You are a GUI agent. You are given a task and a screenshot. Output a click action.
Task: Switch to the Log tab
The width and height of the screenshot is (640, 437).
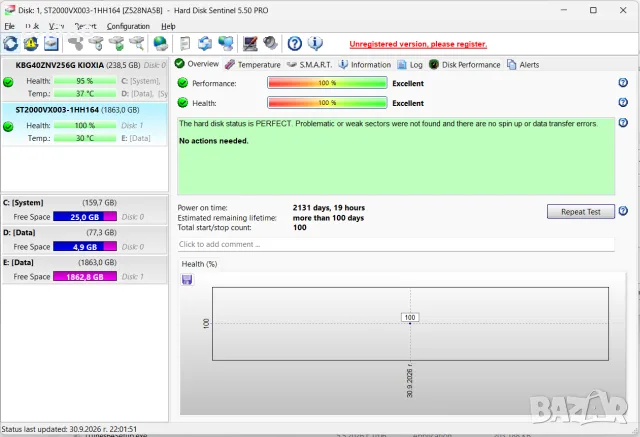[410, 64]
